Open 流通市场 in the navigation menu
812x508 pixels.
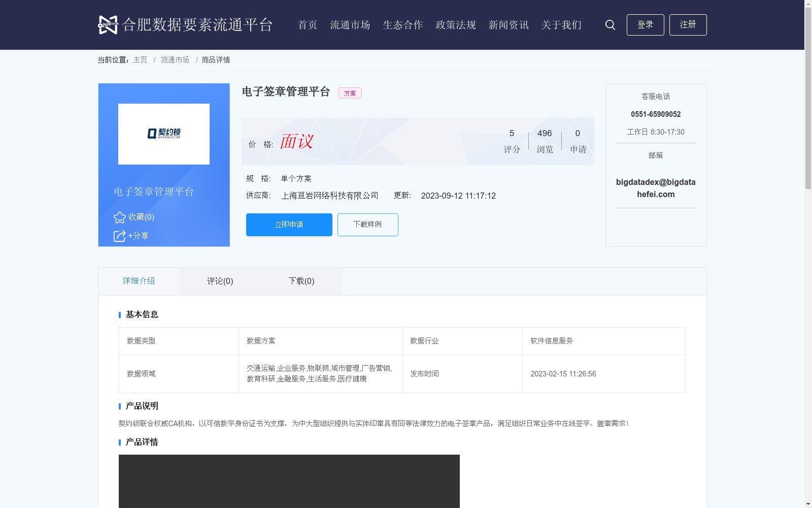350,25
